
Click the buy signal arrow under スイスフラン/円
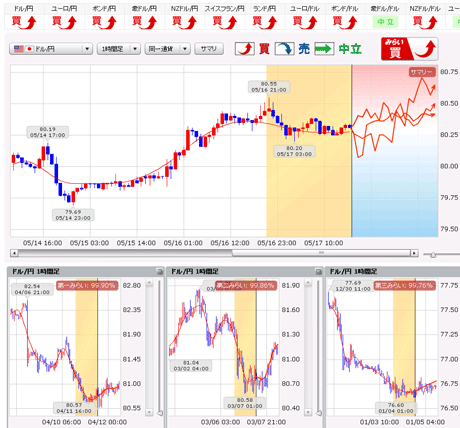[x=224, y=22]
